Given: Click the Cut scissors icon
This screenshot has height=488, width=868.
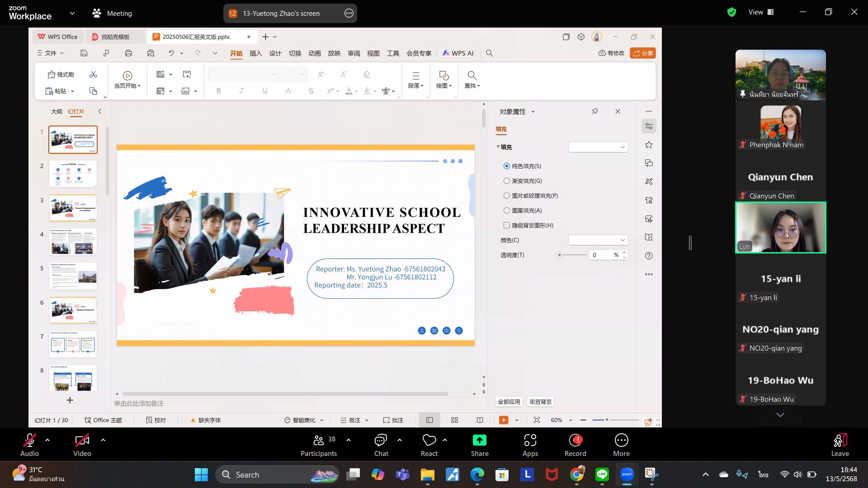Looking at the screenshot, I should pos(93,75).
